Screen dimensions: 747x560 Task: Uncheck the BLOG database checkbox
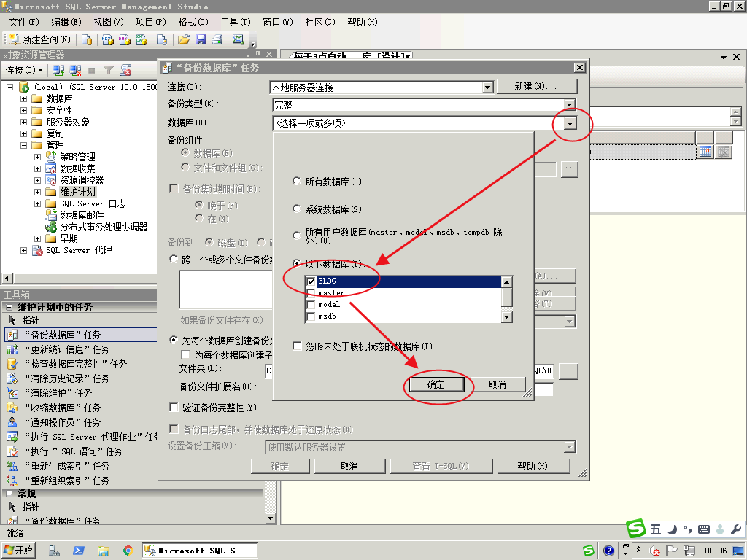coord(311,281)
